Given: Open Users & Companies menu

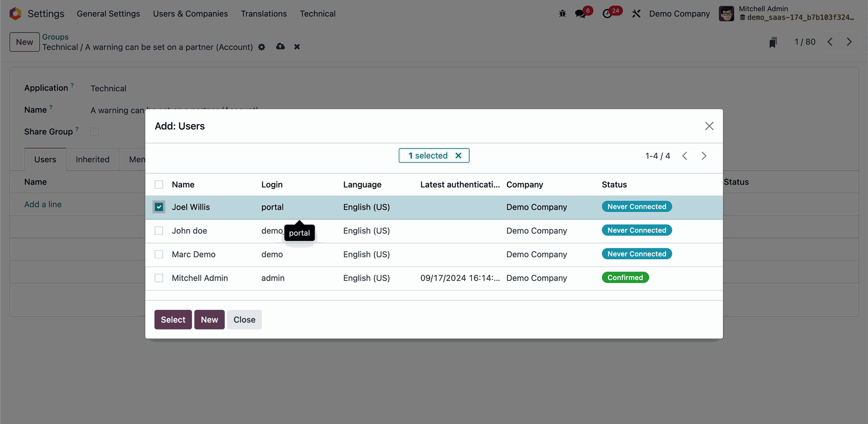Looking at the screenshot, I should 190,14.
